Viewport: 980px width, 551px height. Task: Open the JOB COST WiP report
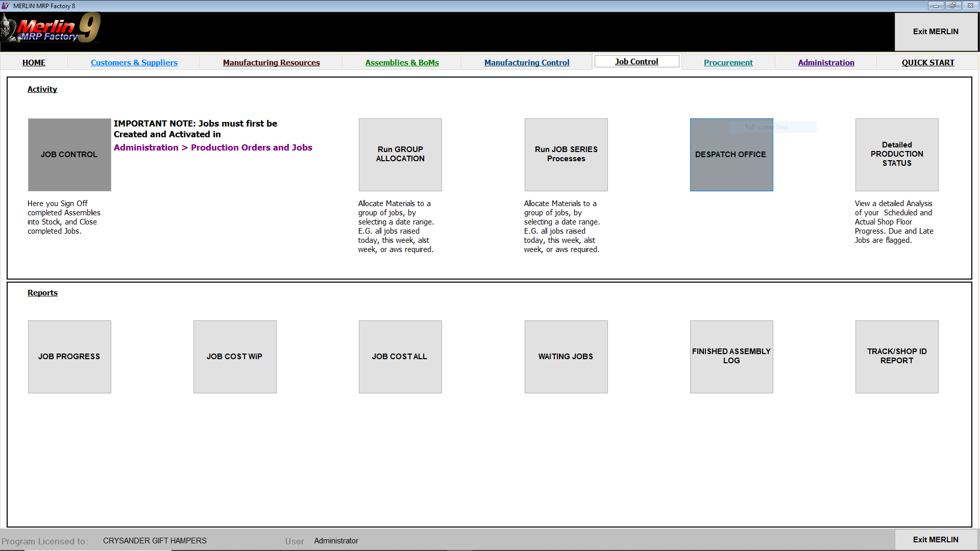[x=235, y=357]
